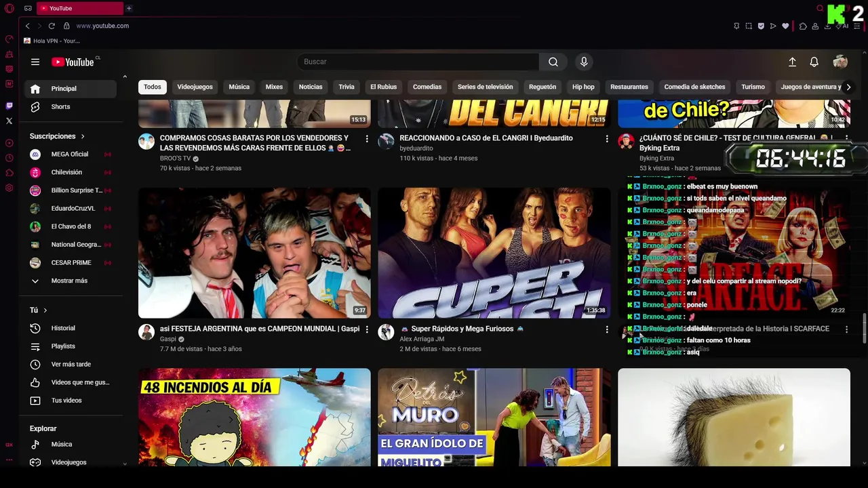Image resolution: width=868 pixels, height=488 pixels.
Task: Open Opera snapshot tool
Action: point(749,26)
